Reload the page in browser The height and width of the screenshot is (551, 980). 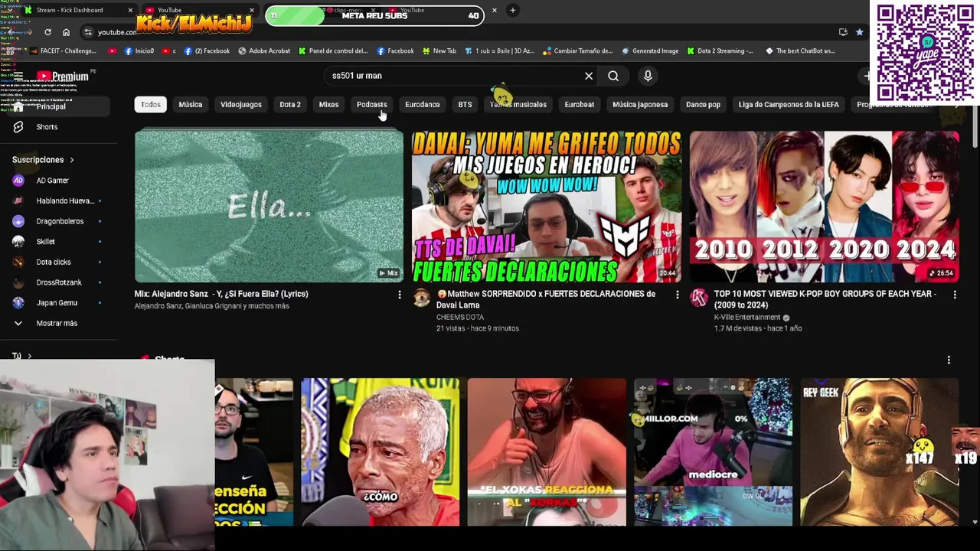point(47,32)
